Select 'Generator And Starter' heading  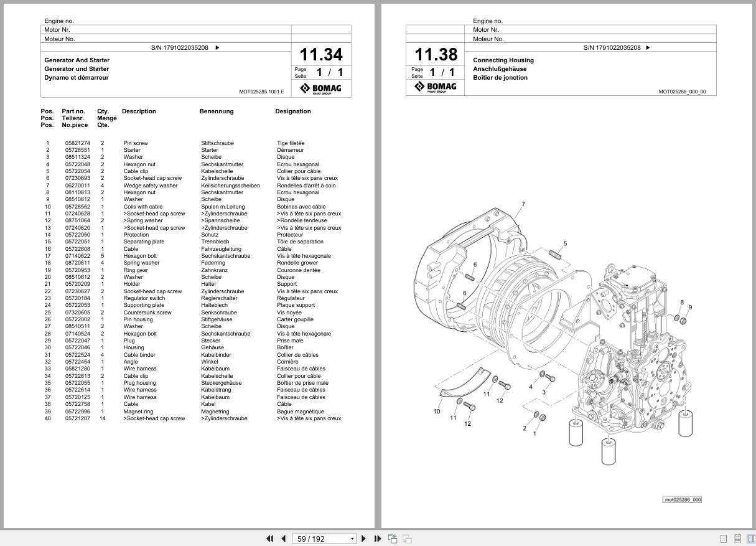click(77, 60)
